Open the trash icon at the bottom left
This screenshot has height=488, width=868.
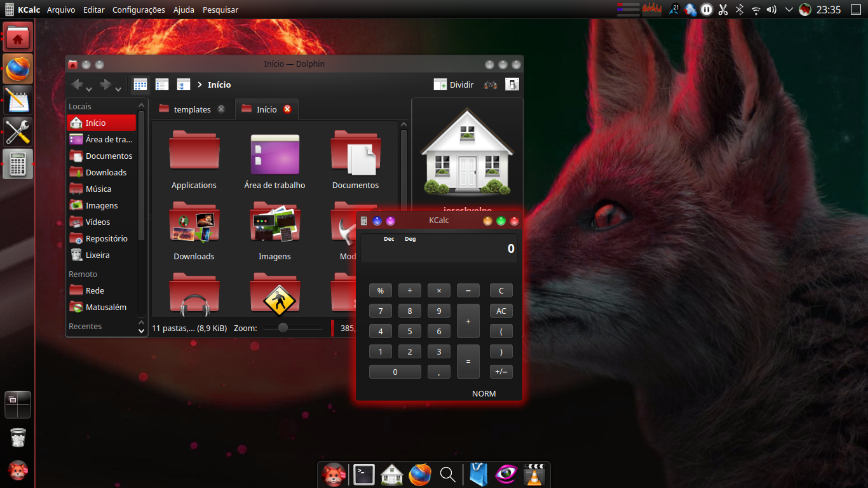click(x=18, y=438)
